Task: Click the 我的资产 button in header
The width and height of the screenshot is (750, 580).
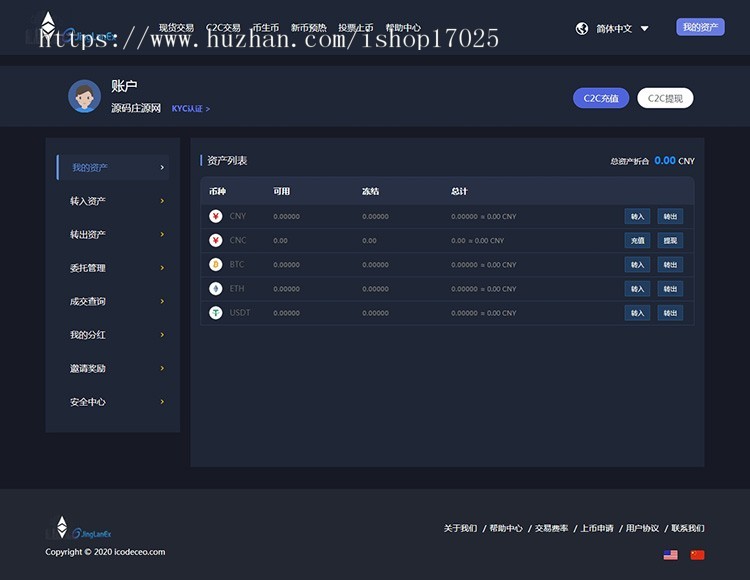Action: point(700,27)
